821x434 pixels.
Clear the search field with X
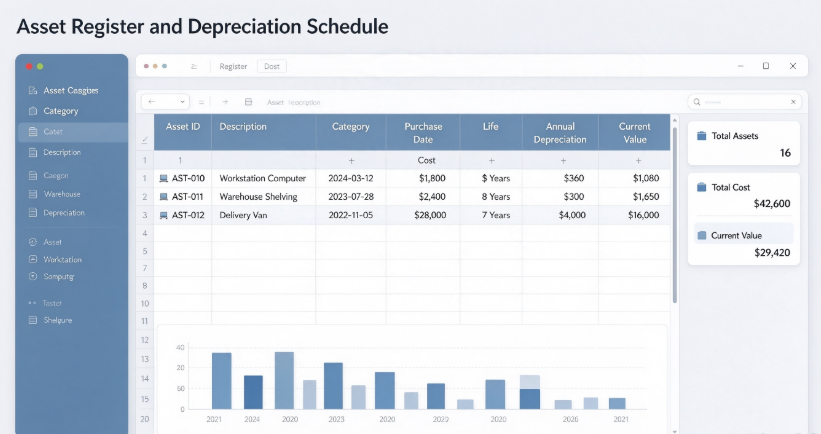pos(793,102)
